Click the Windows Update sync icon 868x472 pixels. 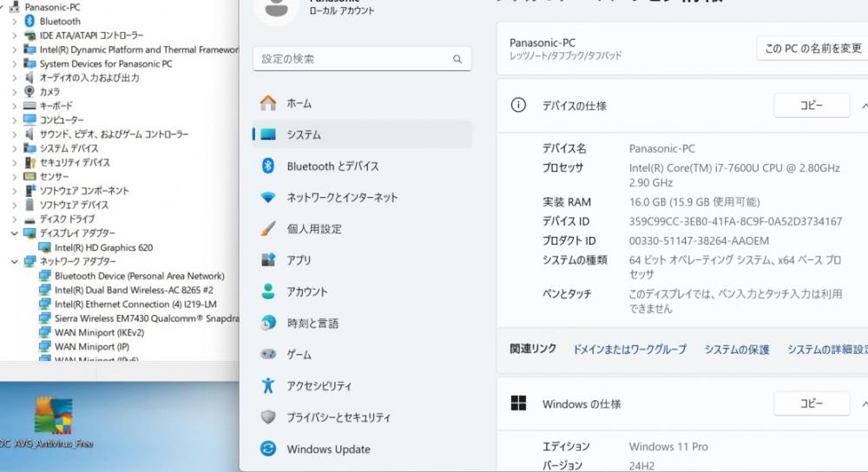[268, 449]
